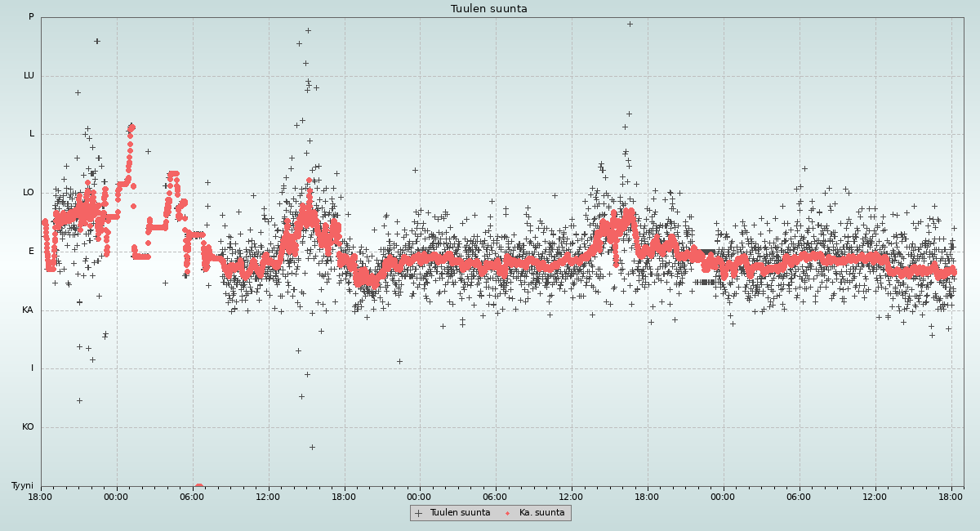Click the "P" label on the y-axis
The width and height of the screenshot is (980, 531).
click(31, 17)
